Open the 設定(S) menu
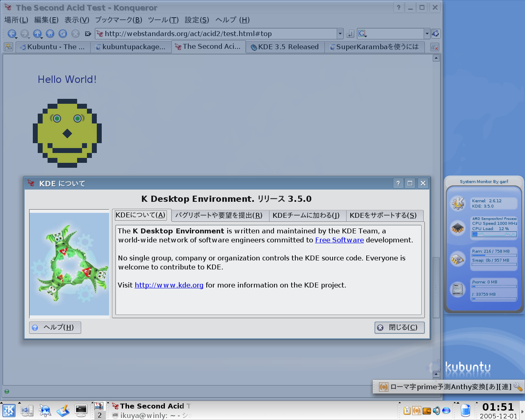The width and height of the screenshot is (525, 420). pyautogui.click(x=197, y=20)
